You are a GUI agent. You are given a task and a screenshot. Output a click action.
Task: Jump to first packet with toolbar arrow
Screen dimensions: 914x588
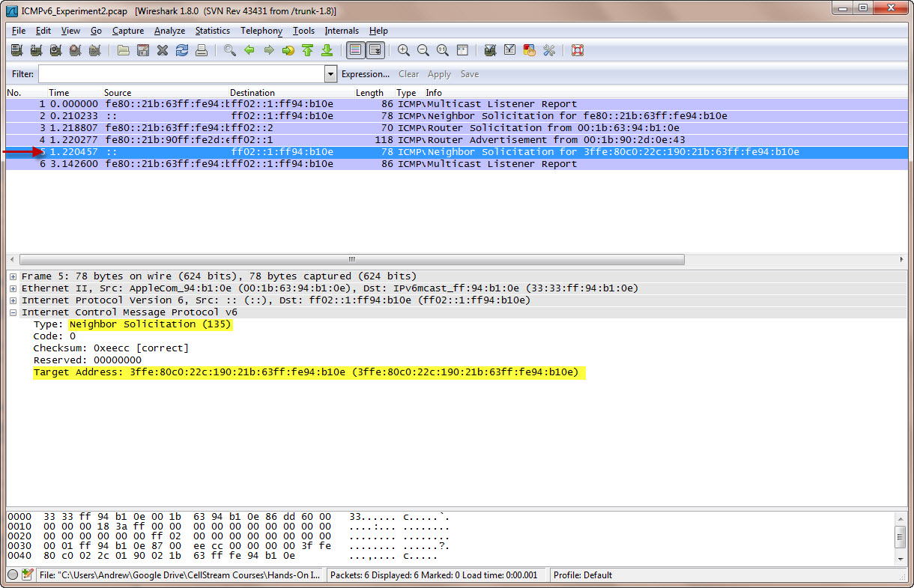click(x=307, y=51)
